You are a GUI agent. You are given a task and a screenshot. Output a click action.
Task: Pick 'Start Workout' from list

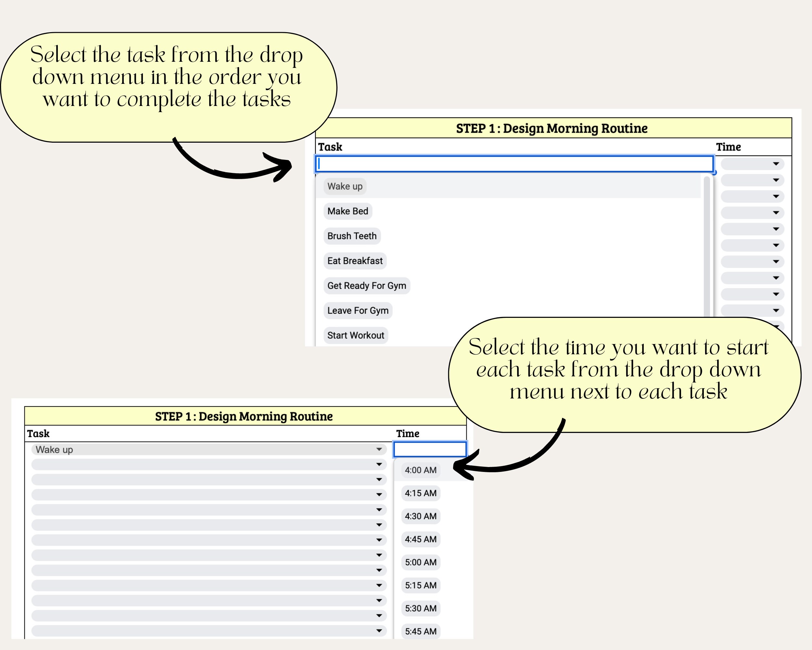(356, 336)
